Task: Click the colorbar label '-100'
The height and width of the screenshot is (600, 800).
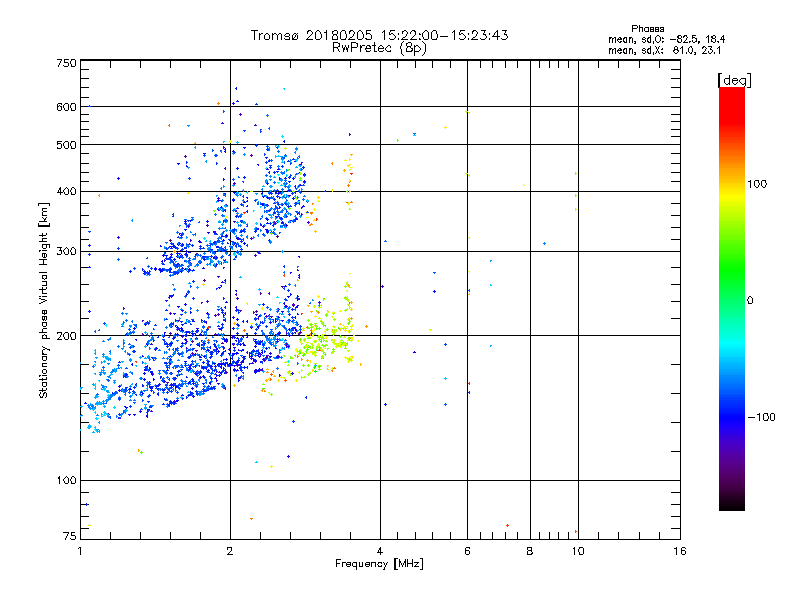Action: pyautogui.click(x=761, y=417)
